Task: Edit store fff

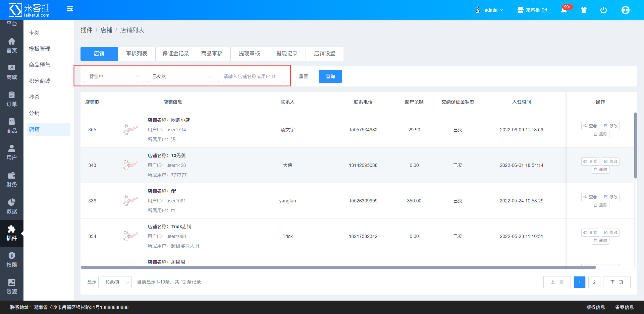Action: click(x=610, y=197)
